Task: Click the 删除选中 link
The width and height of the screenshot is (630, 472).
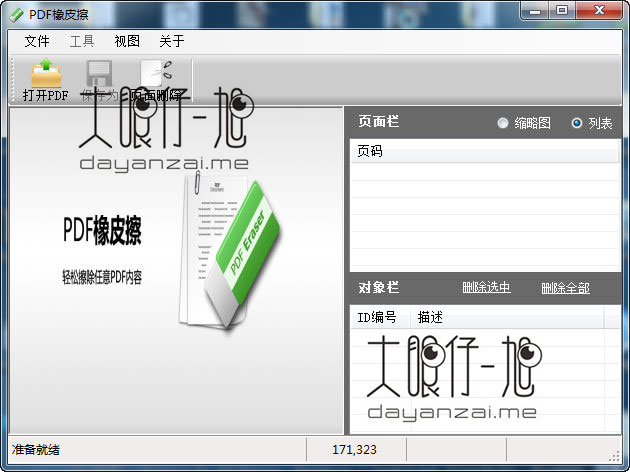Action: pyautogui.click(x=486, y=287)
